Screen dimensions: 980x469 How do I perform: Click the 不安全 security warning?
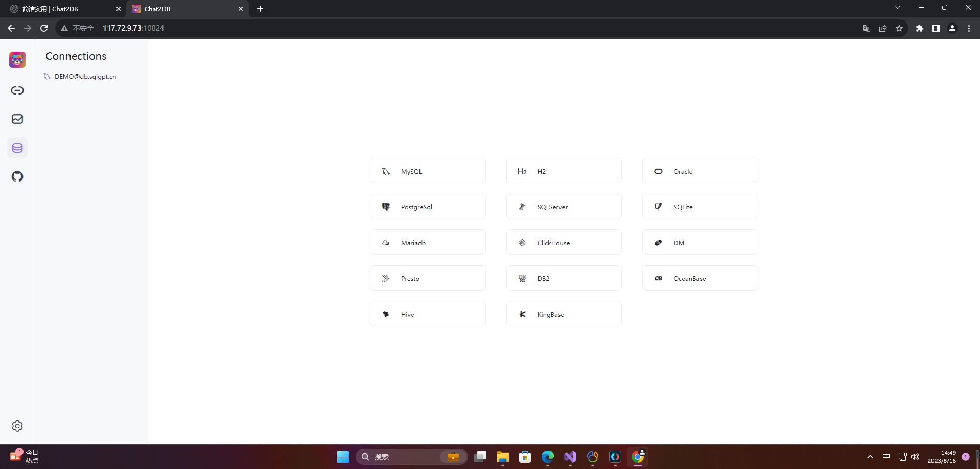pos(78,28)
